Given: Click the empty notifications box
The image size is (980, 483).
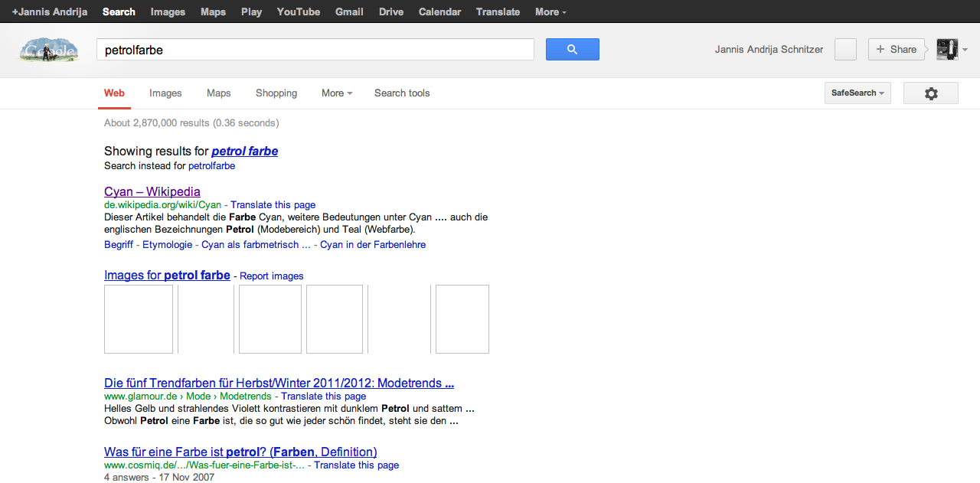Looking at the screenshot, I should (x=845, y=50).
